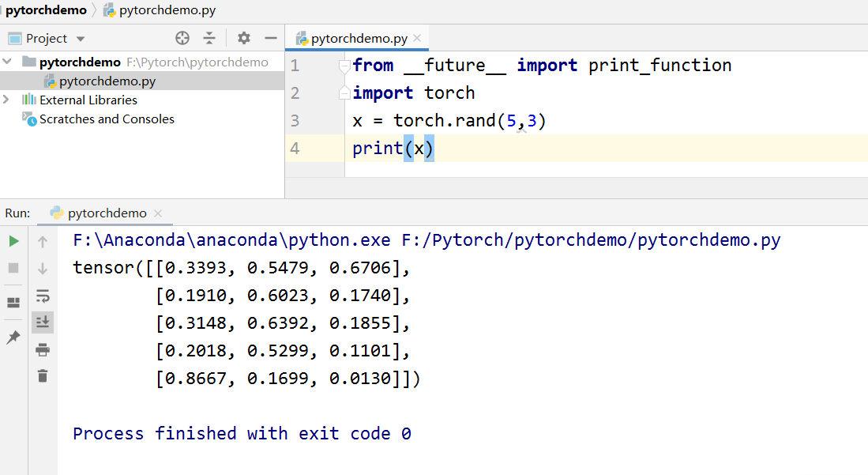Select Scratches and Consoles item

pyautogui.click(x=107, y=119)
